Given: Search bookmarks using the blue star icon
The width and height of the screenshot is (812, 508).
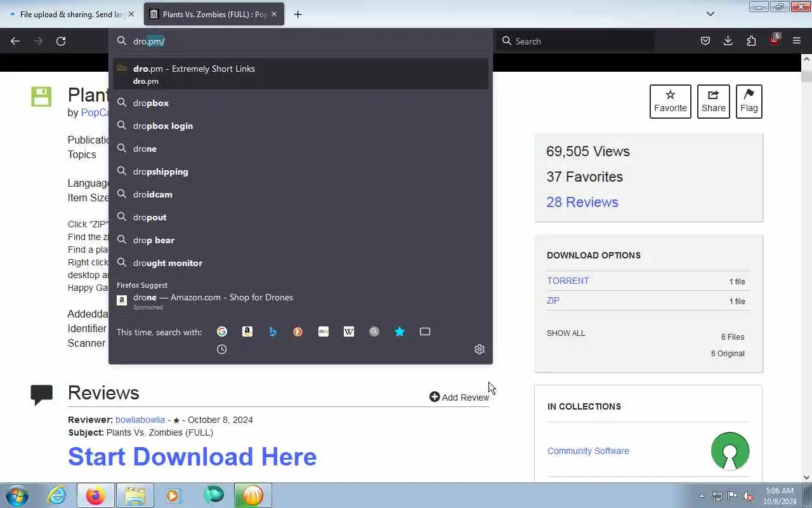Looking at the screenshot, I should click(x=400, y=331).
